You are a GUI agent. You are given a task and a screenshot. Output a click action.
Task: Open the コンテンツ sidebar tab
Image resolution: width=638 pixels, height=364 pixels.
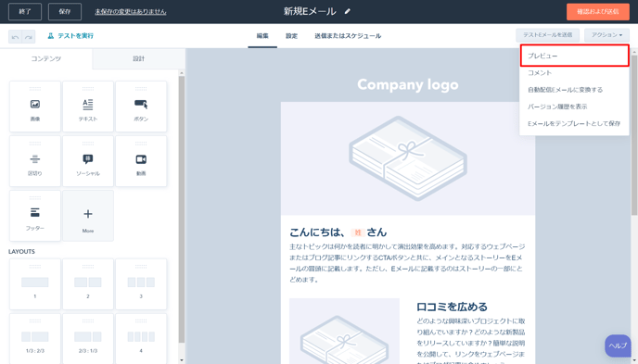tap(46, 58)
